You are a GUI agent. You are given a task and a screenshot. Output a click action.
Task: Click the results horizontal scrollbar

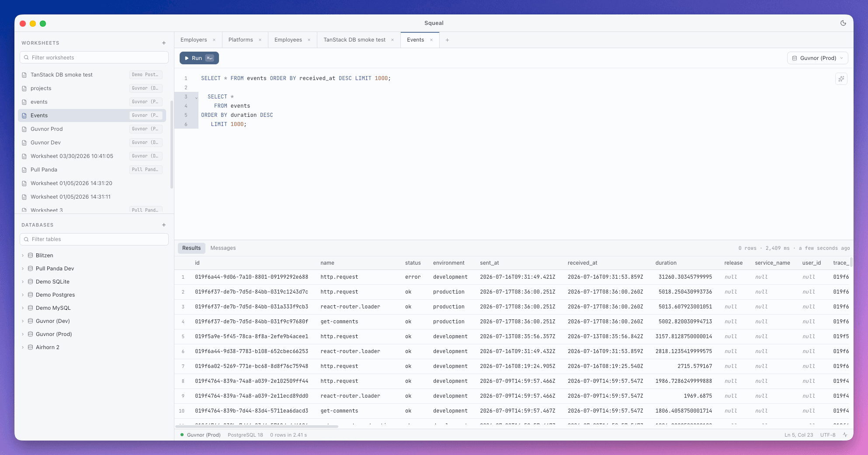coord(257,427)
